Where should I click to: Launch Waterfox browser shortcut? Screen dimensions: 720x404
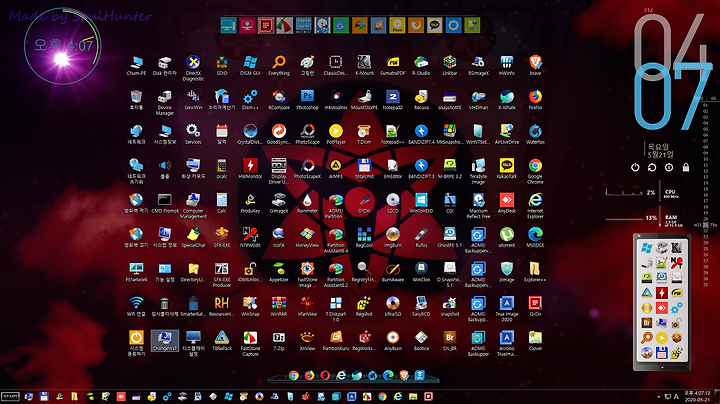535,134
